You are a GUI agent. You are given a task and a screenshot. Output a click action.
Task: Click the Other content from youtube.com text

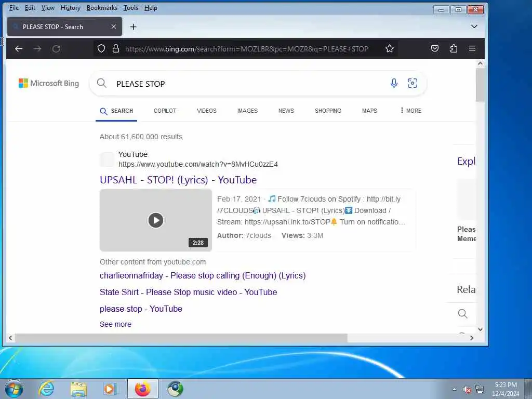[x=153, y=262]
